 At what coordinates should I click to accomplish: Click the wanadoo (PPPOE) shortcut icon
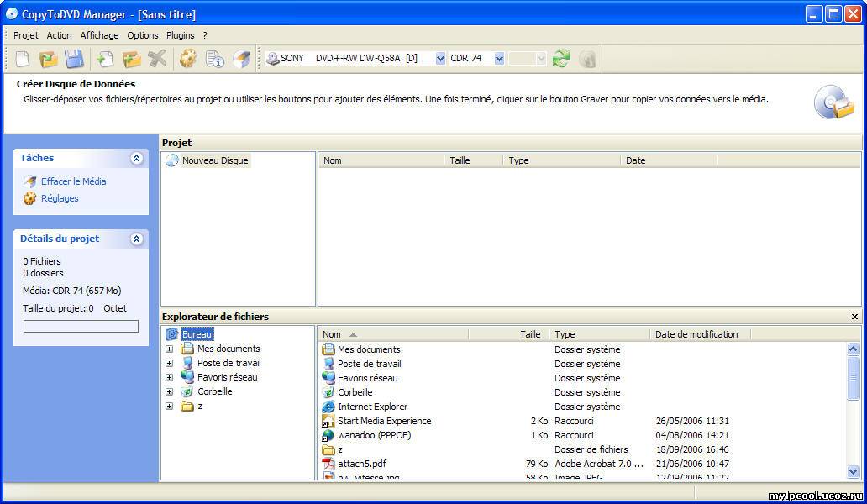328,435
